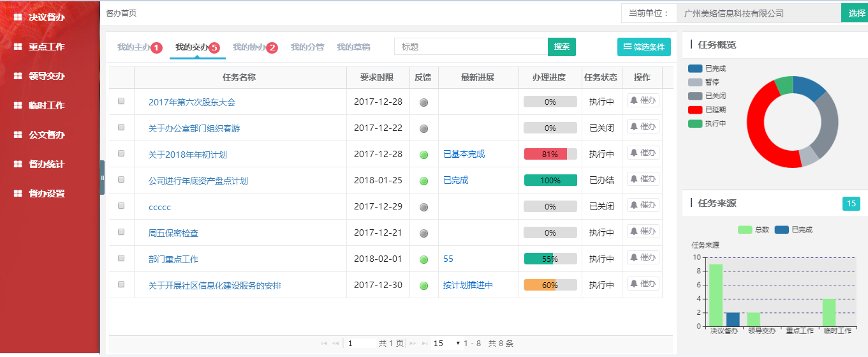Tick the checkbox for 部门重点工作

pyautogui.click(x=121, y=258)
